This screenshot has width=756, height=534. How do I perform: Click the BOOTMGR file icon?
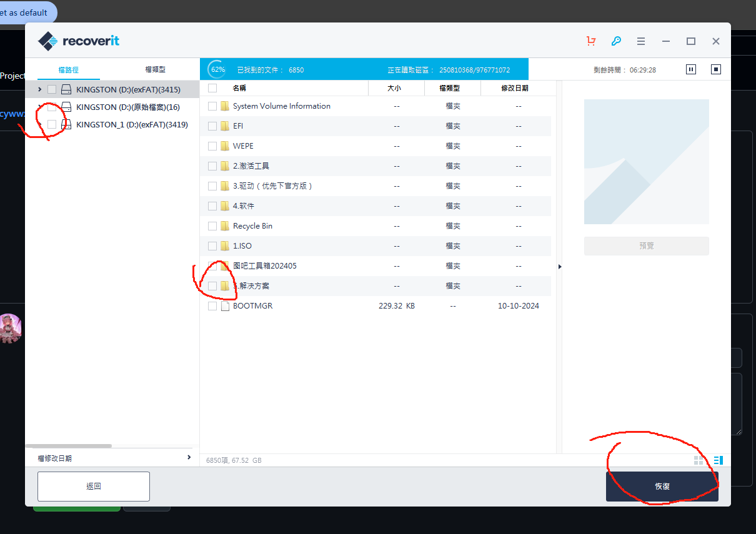(226, 306)
